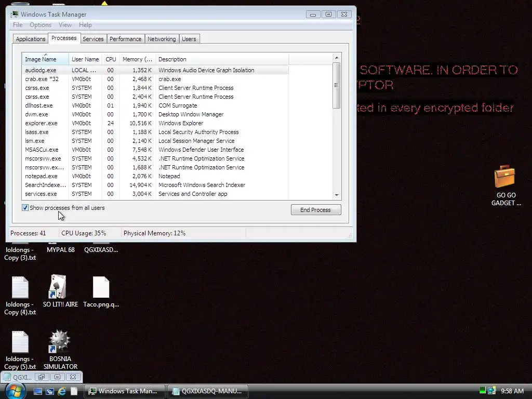The height and width of the screenshot is (399, 532).
Task: Close the Windows Task Manager window
Action: coord(344,14)
